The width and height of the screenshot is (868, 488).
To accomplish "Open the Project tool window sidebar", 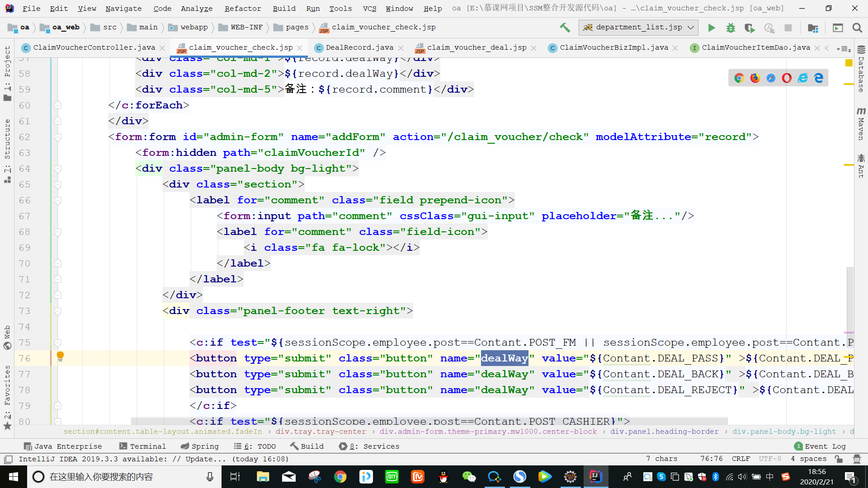I will 7,73.
